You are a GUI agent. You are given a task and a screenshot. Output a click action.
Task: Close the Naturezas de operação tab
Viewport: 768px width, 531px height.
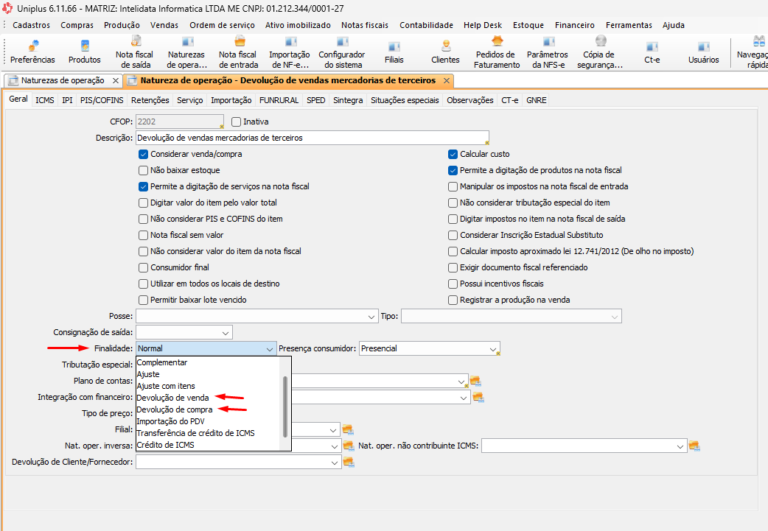click(x=116, y=80)
